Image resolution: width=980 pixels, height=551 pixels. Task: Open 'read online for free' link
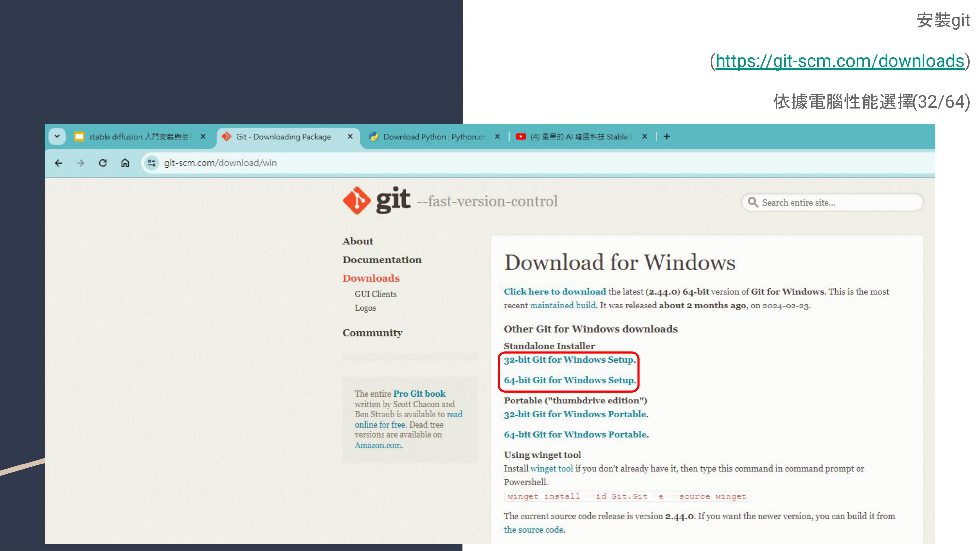(x=409, y=419)
